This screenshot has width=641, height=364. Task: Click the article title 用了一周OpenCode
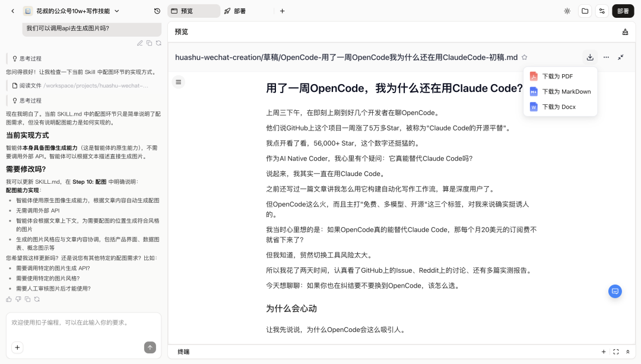(x=395, y=88)
